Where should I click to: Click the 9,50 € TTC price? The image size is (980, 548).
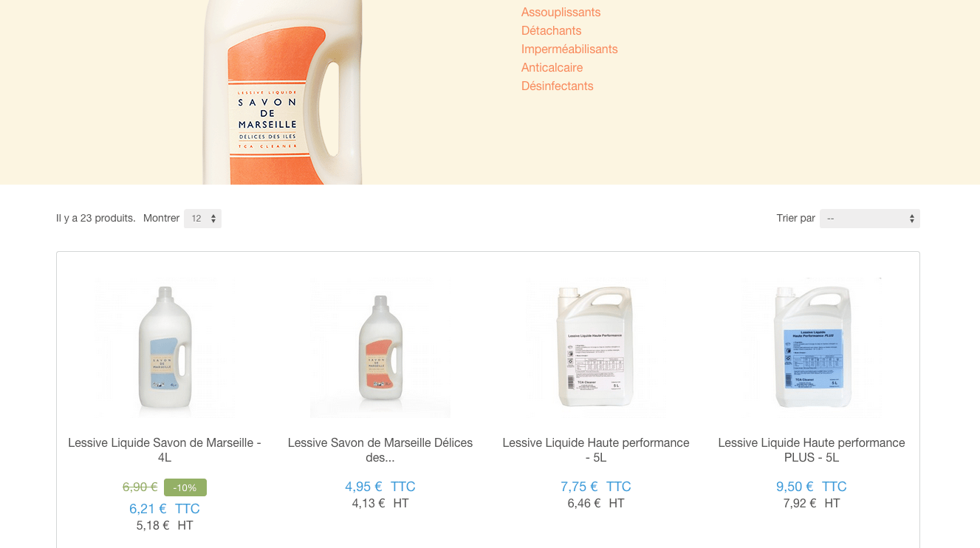pos(812,487)
